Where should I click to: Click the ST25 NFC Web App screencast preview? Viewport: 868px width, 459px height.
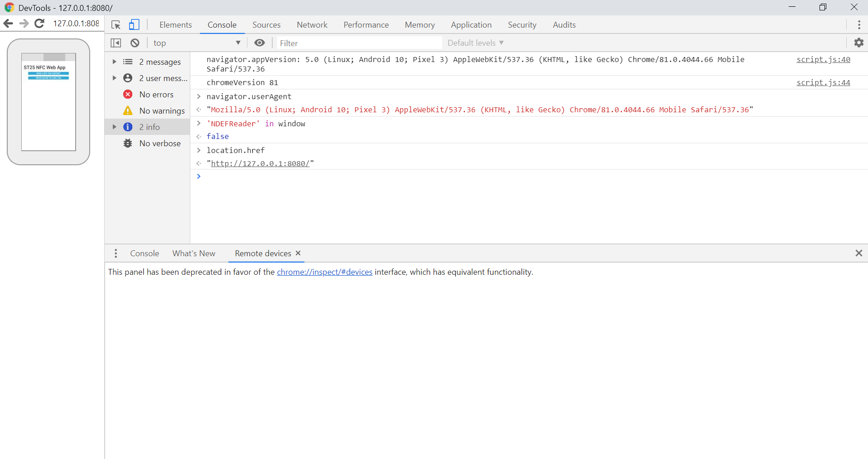[x=48, y=102]
